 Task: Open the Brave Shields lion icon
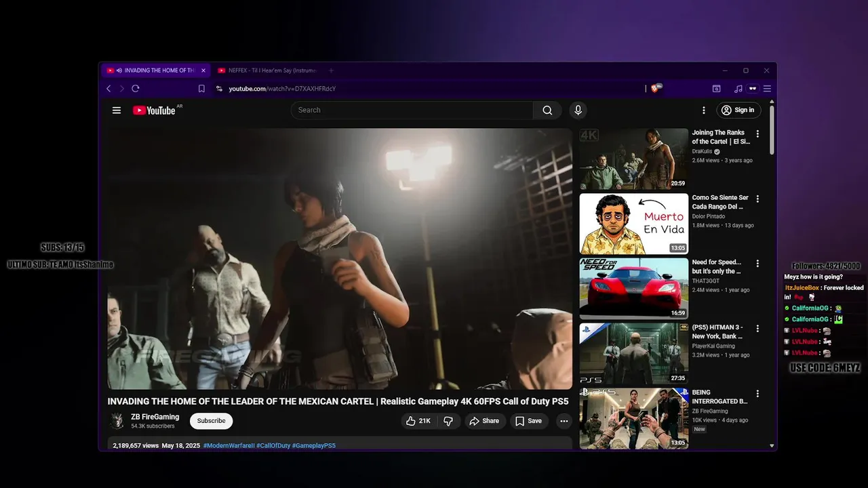pos(655,88)
